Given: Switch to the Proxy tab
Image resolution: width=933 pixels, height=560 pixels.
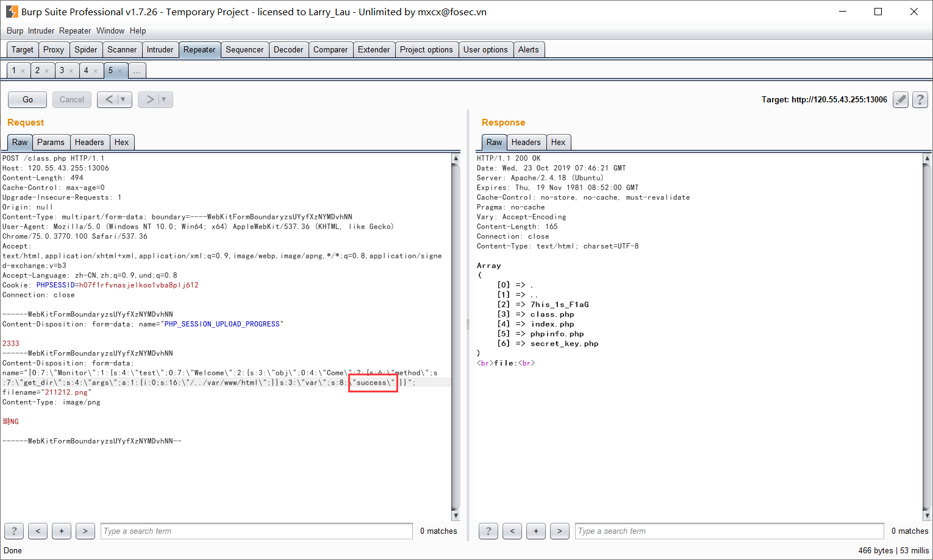Looking at the screenshot, I should (x=54, y=50).
